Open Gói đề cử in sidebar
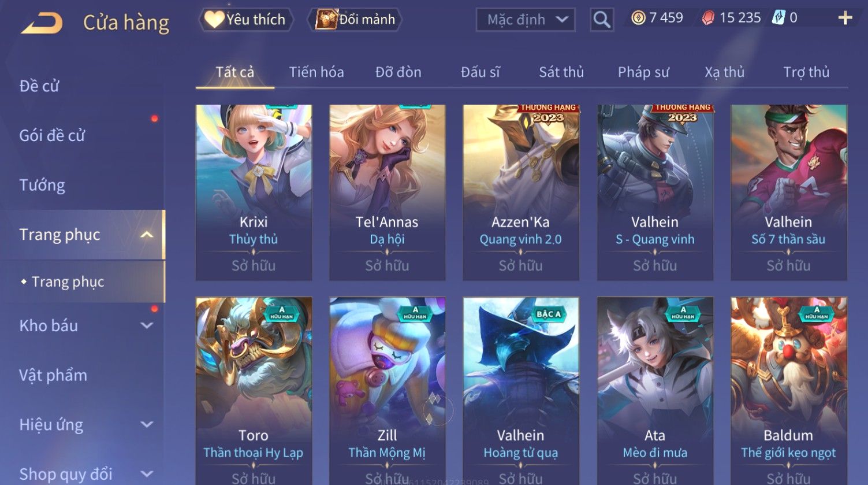Screen dimensions: 868x485 52,136
